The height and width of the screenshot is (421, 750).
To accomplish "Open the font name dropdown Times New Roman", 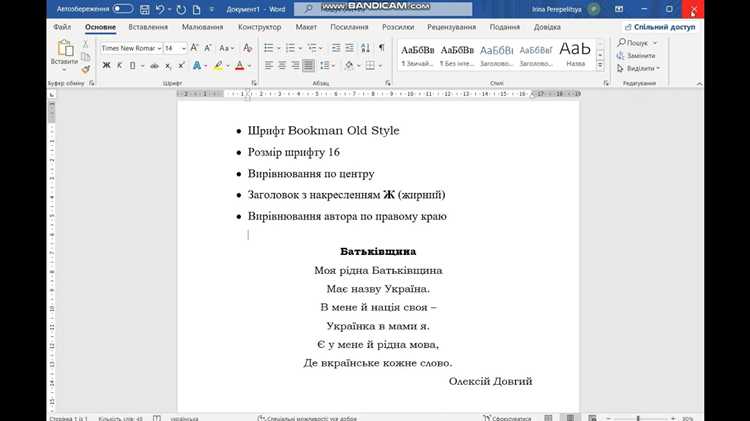I will pos(131,48).
